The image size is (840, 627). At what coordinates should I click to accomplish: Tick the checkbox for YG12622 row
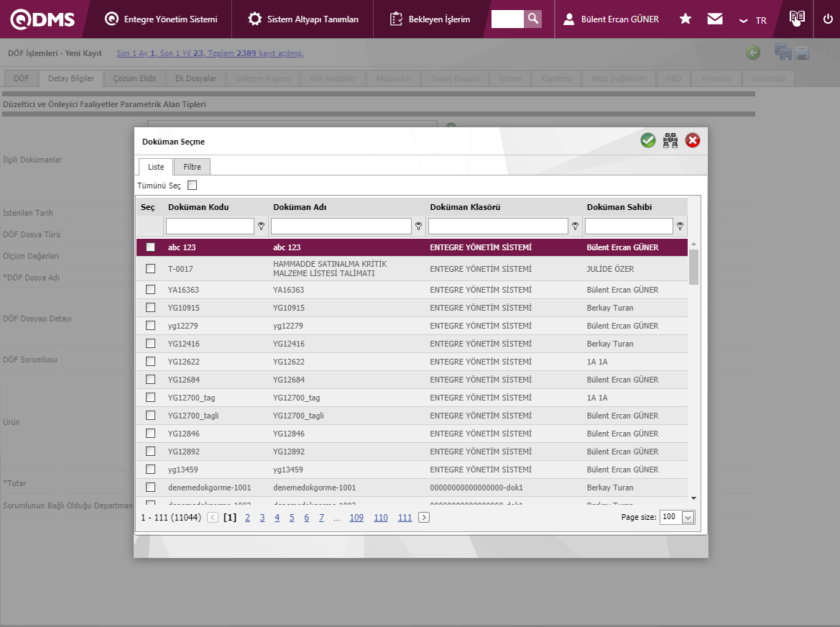[x=150, y=362]
